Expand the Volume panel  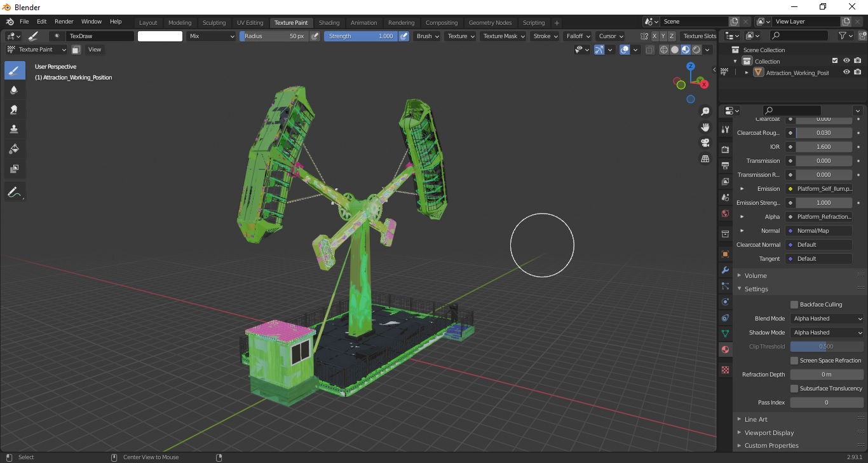756,275
